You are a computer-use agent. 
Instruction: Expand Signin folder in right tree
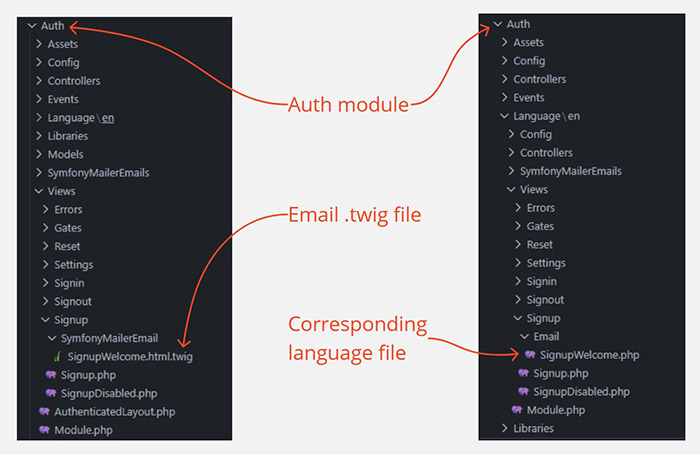[518, 281]
